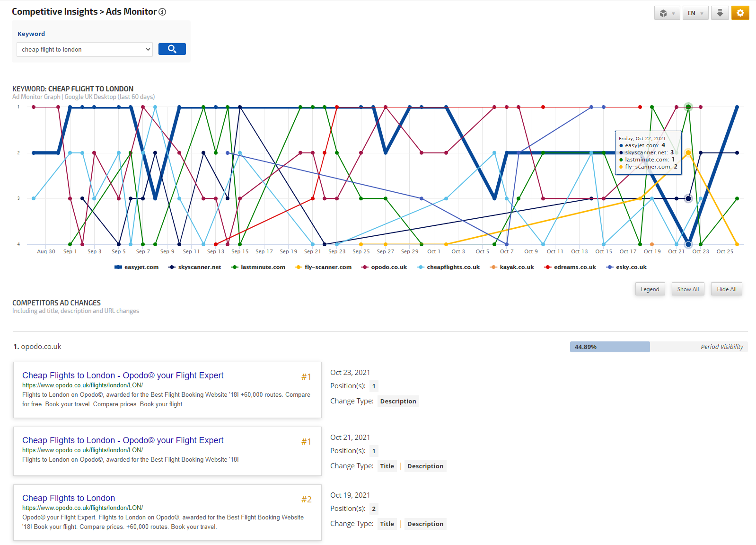
Task: Click the blue keyword search magnifier button
Action: (x=172, y=49)
